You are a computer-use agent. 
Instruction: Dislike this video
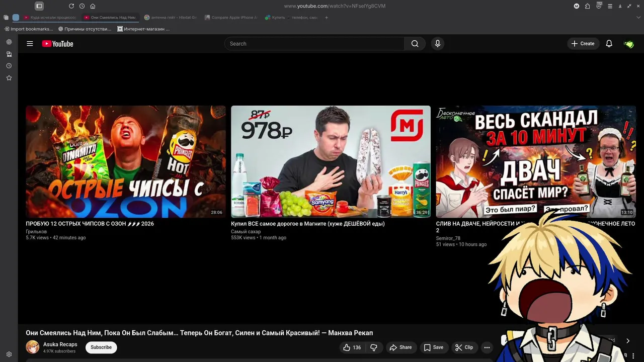[374, 347]
